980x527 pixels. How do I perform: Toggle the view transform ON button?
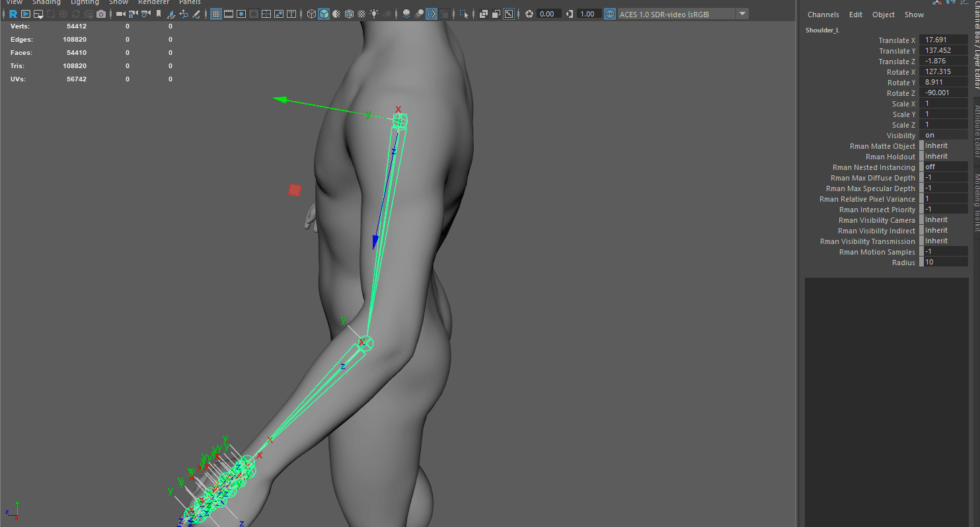(610, 14)
